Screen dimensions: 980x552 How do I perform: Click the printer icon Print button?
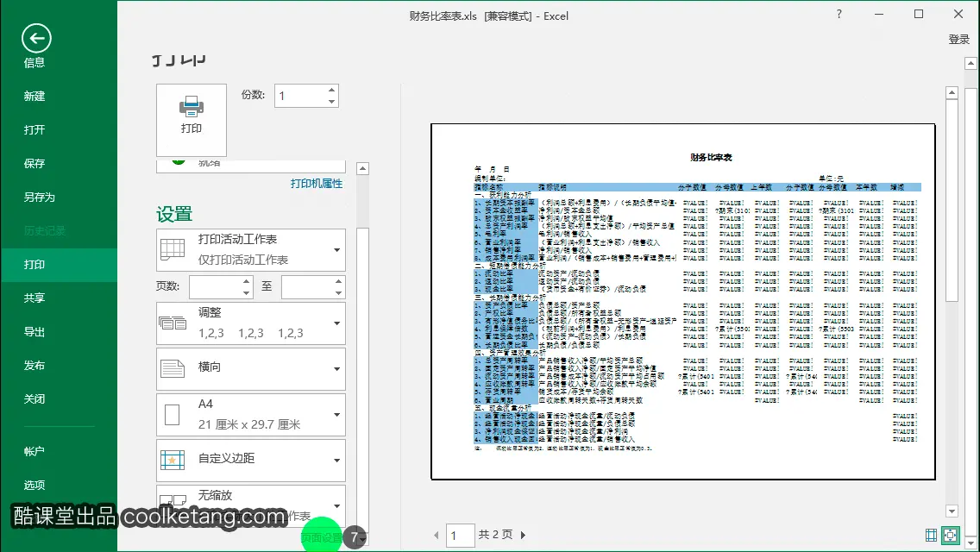pos(192,120)
